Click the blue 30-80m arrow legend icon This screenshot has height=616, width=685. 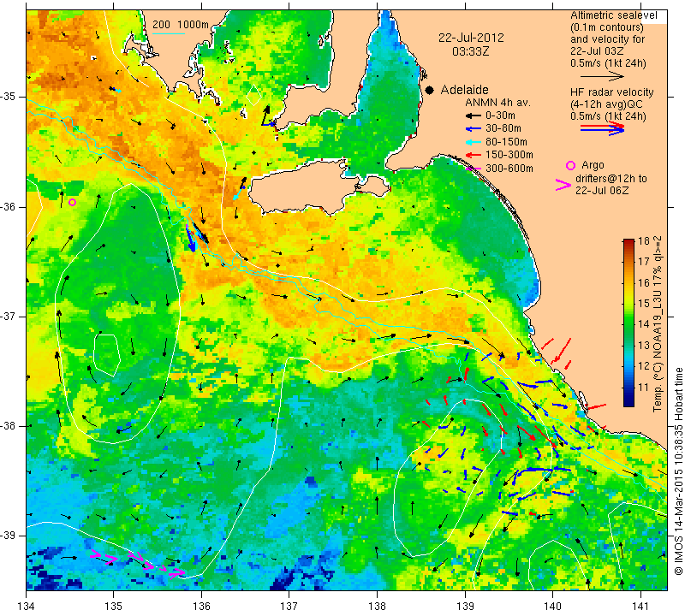click(x=473, y=129)
